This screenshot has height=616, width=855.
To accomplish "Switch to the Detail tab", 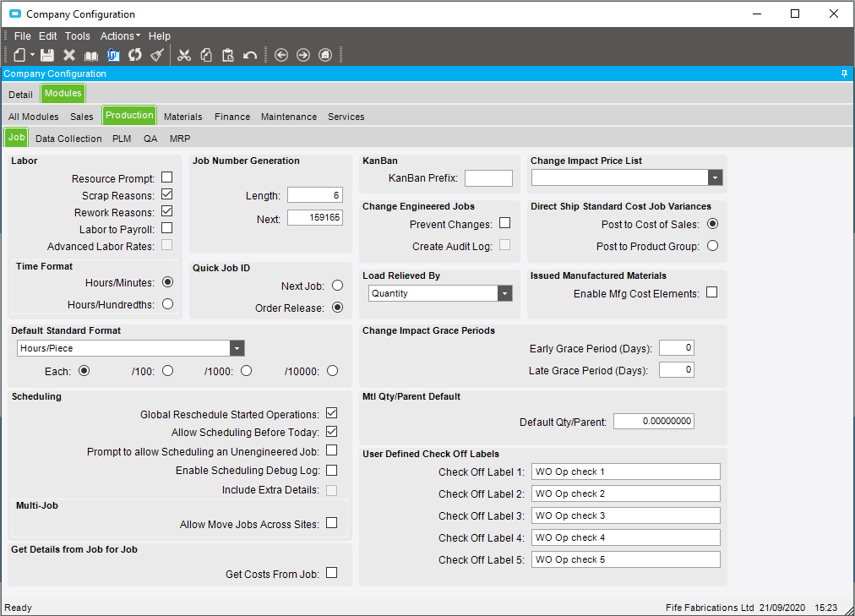I will click(x=21, y=95).
